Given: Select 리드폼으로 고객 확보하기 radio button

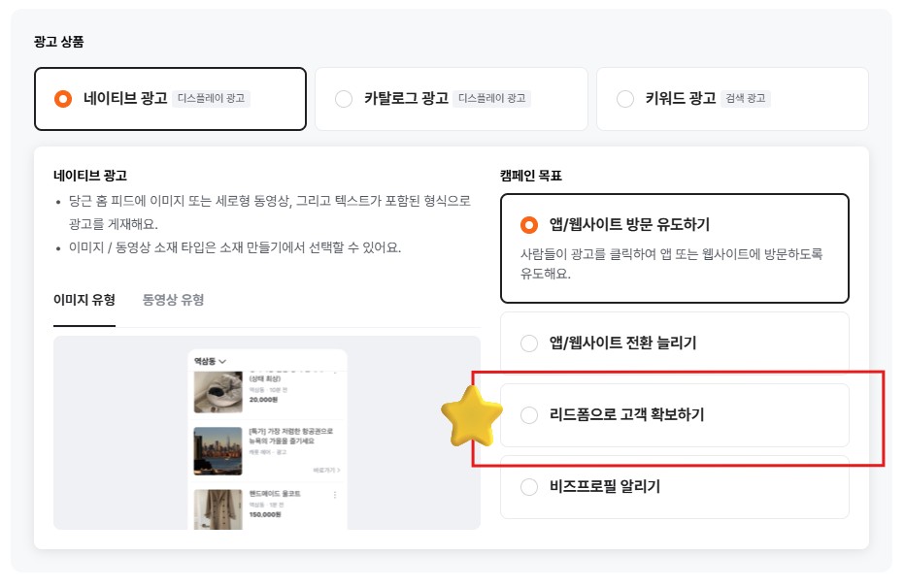Looking at the screenshot, I should (528, 415).
